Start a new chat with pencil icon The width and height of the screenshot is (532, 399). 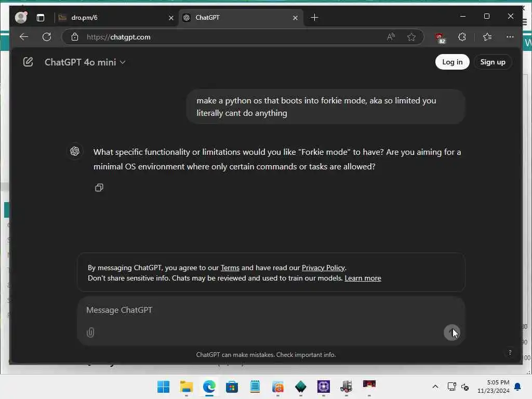click(28, 62)
